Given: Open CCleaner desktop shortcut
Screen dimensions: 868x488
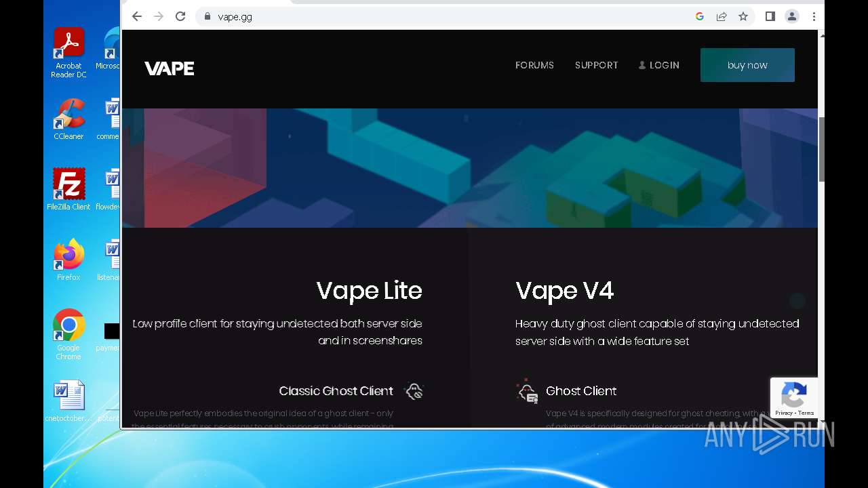Looking at the screenshot, I should point(68,119).
